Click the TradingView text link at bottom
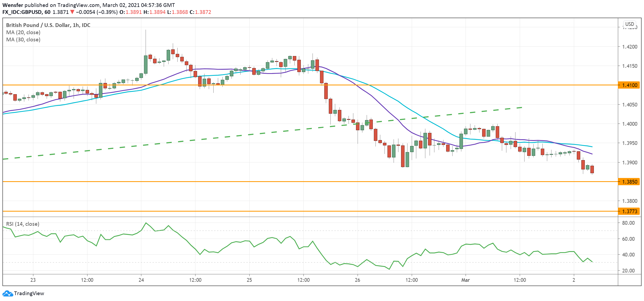The height and width of the screenshot is (301, 644). (x=29, y=294)
